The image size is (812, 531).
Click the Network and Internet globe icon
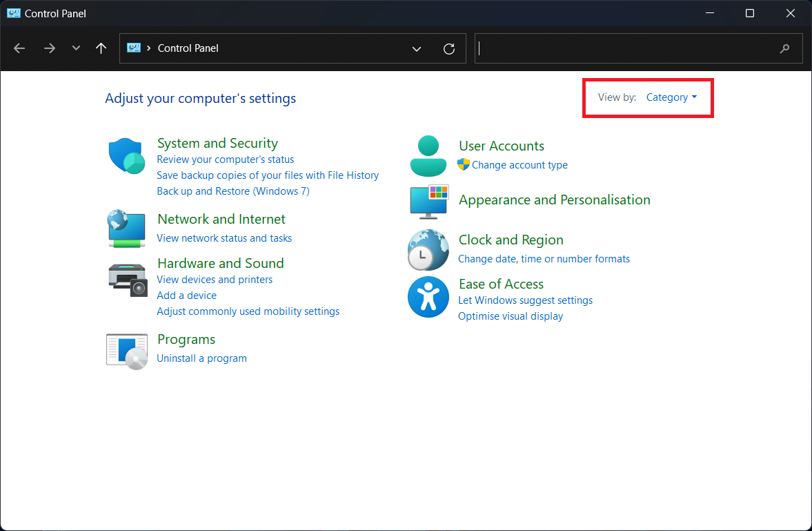126,229
